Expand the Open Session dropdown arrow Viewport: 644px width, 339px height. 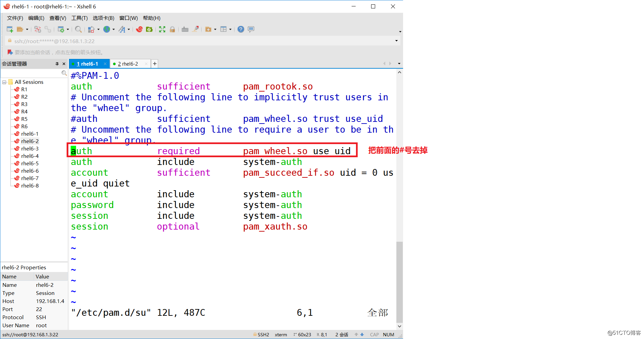pyautogui.click(x=27, y=29)
